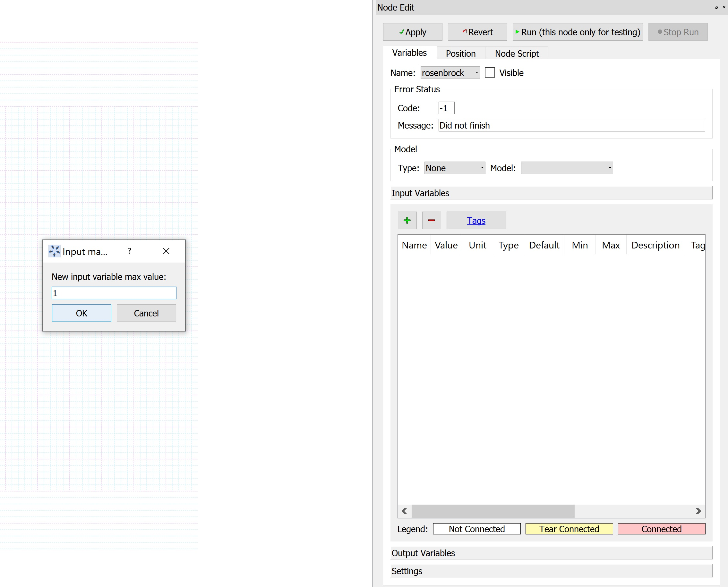
Task: Open the Model Type dropdown set to None
Action: coord(455,168)
